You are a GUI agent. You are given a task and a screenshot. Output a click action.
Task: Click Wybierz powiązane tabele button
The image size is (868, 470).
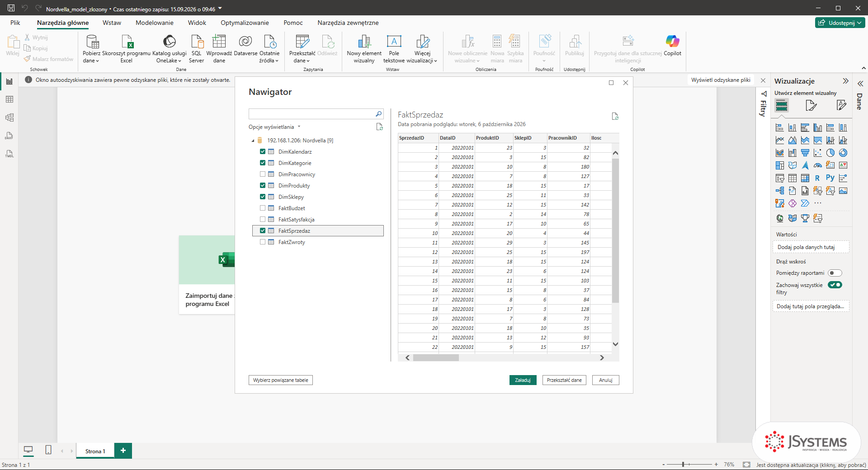(281, 380)
